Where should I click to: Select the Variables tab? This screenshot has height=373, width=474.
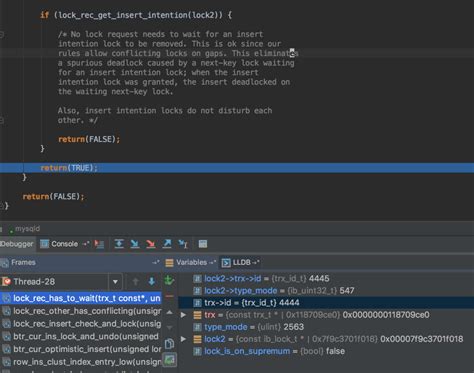coord(191,263)
